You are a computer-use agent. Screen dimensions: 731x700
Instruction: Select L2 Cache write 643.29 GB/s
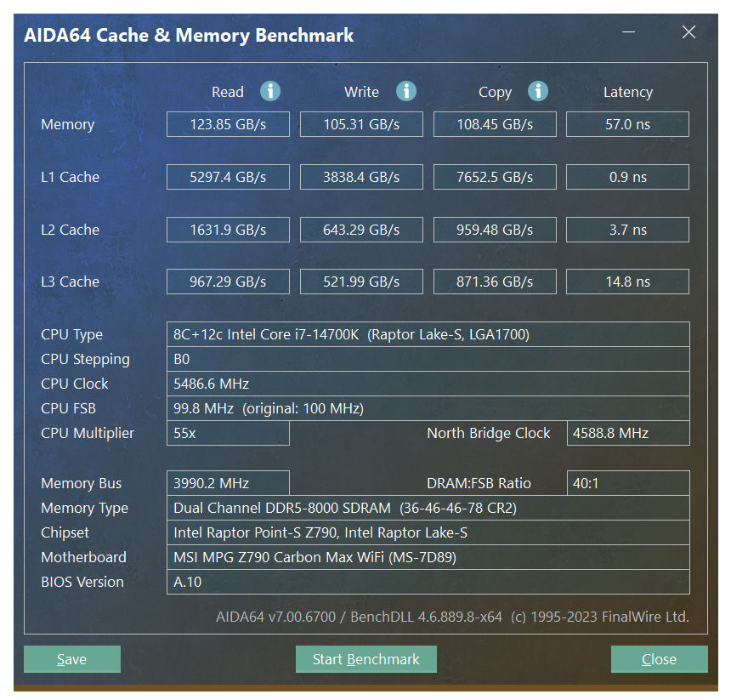361,230
